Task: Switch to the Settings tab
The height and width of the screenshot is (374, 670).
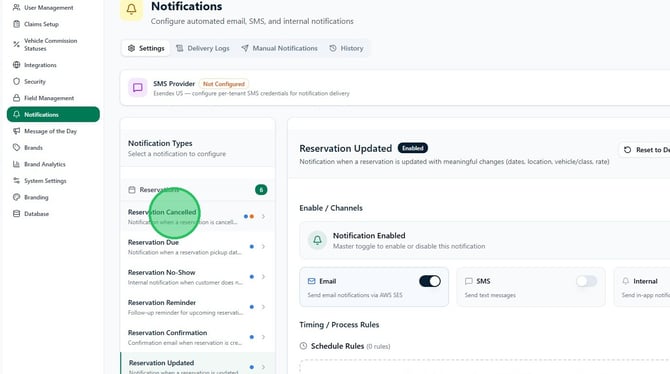Action: 146,48
